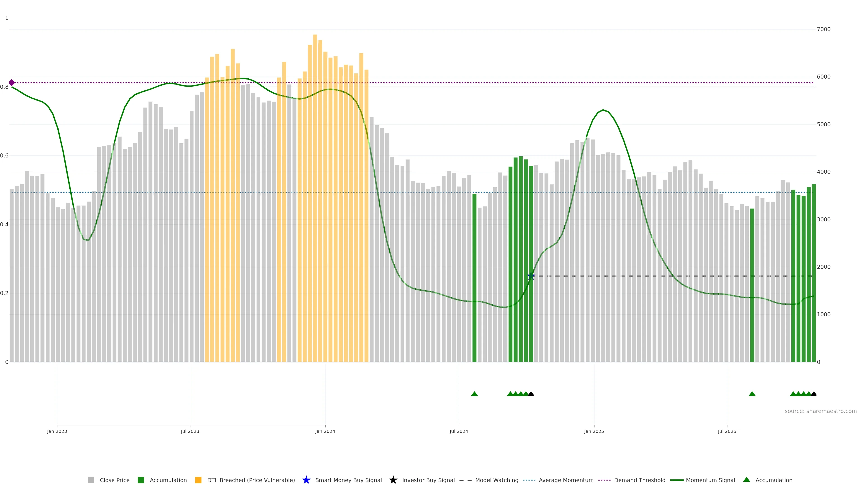
Task: Click the Jan 2024 x-axis label
Action: coord(325,431)
